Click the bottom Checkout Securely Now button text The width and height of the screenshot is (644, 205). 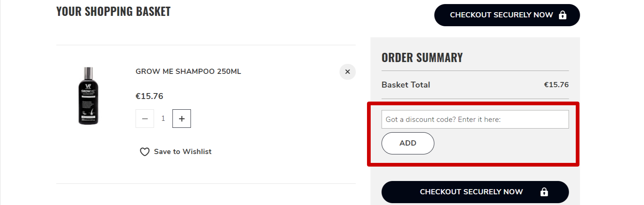click(471, 192)
